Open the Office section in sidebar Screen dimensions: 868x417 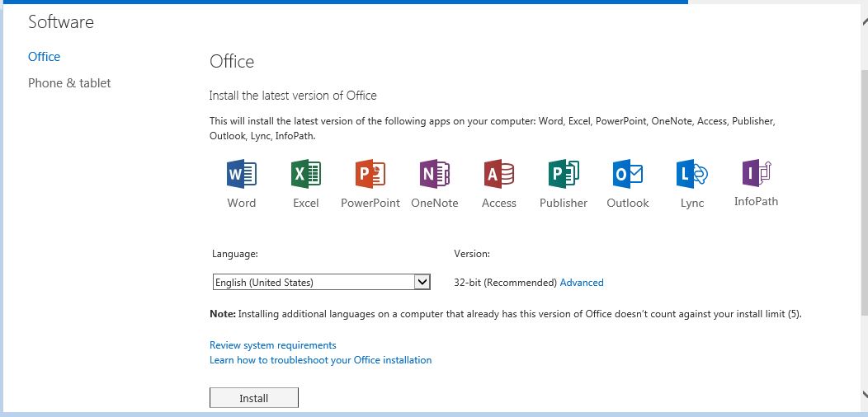(x=45, y=56)
